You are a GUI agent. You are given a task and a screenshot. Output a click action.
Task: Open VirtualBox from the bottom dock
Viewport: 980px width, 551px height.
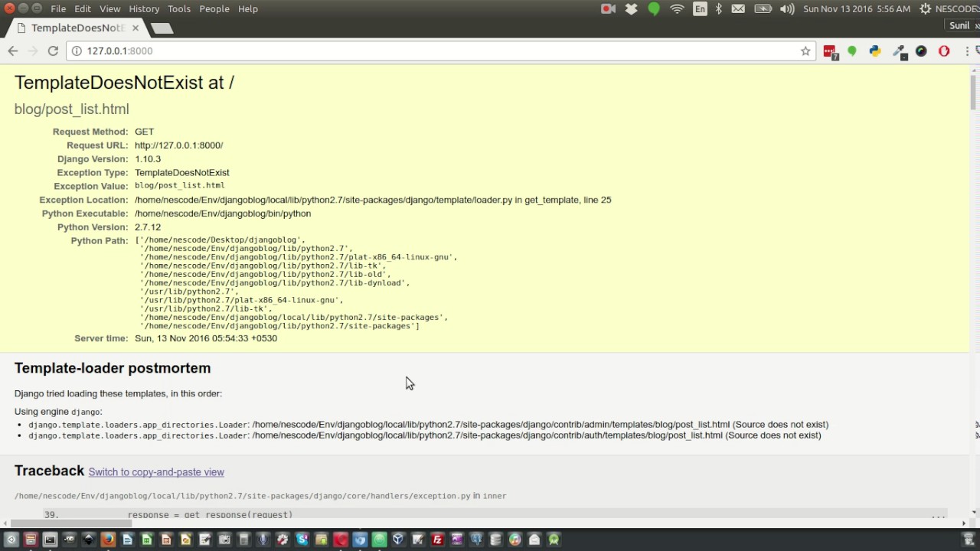(x=398, y=540)
